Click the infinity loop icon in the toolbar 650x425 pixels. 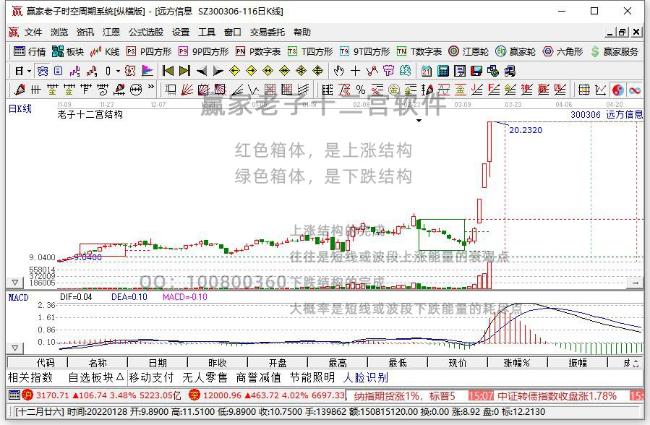634,89
